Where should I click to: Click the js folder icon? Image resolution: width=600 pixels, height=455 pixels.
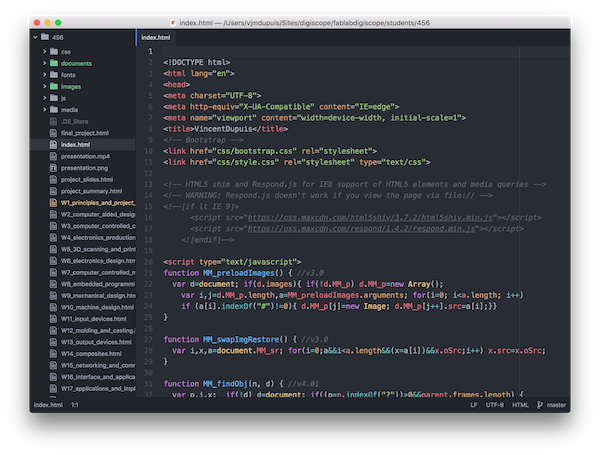click(54, 98)
